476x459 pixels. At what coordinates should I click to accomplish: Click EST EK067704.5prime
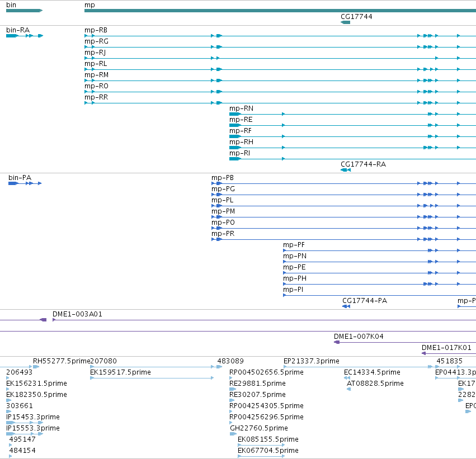(x=268, y=451)
